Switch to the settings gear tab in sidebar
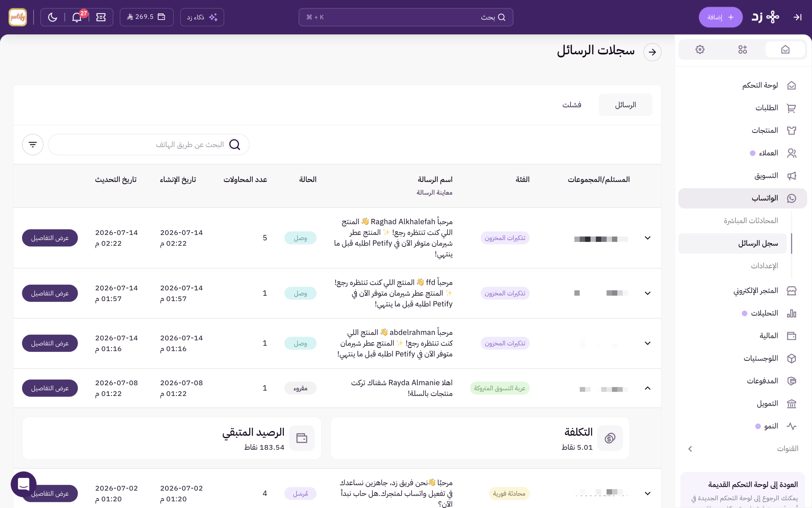This screenshot has height=508, width=812. [700, 50]
